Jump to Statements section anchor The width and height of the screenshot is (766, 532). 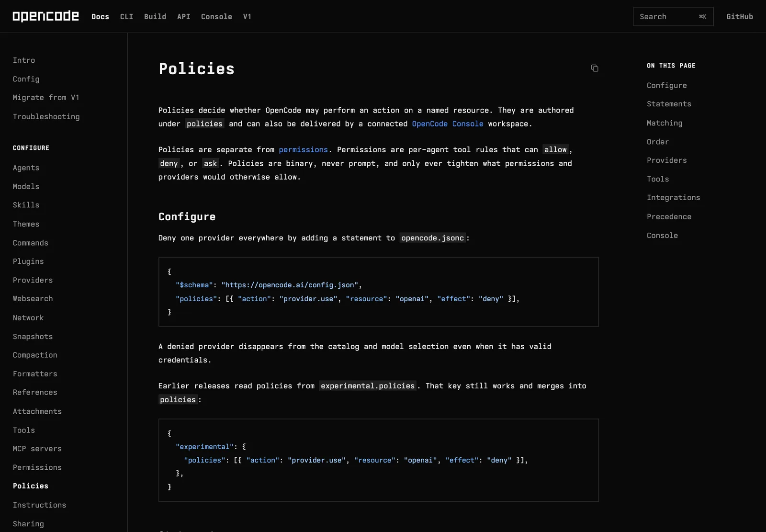click(669, 104)
